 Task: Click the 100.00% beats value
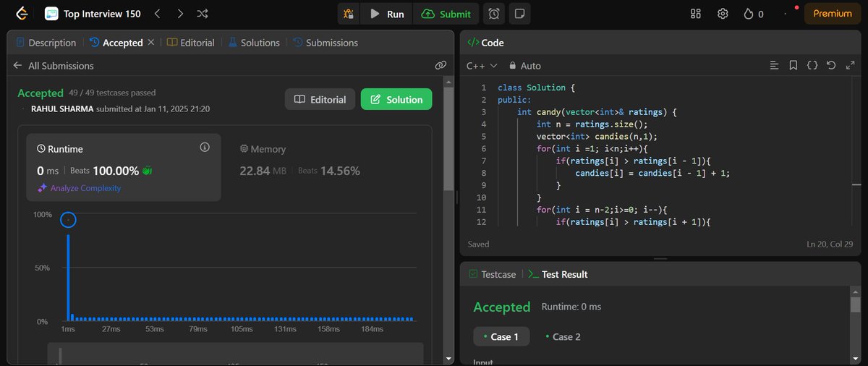point(116,171)
